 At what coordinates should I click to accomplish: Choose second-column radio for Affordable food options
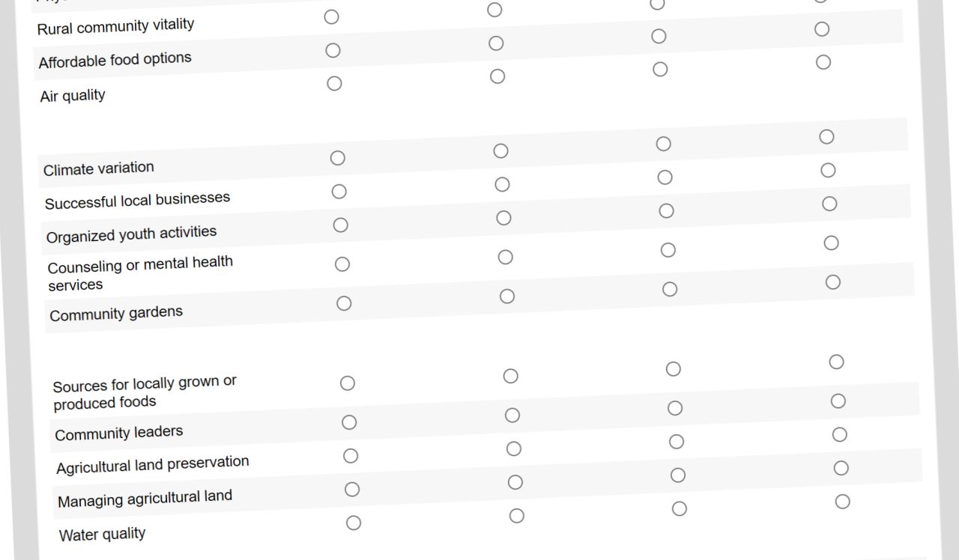coord(496,43)
